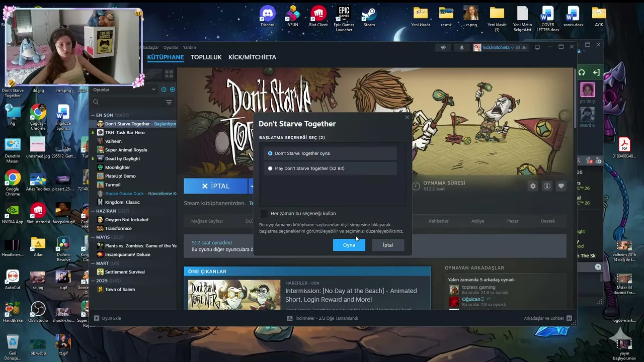Image resolution: width=644 pixels, height=362 pixels.
Task: Open the KICK/MİTCHİETA profile tab
Action: pos(252,57)
